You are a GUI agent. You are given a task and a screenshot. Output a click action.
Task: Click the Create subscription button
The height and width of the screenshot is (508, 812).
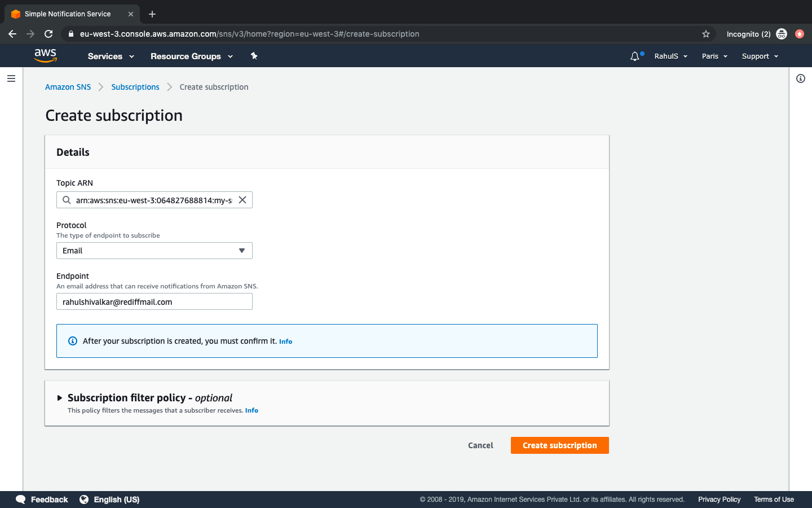pyautogui.click(x=559, y=445)
